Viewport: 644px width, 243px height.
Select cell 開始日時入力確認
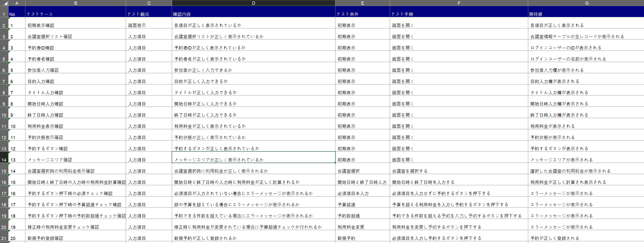coord(75,101)
